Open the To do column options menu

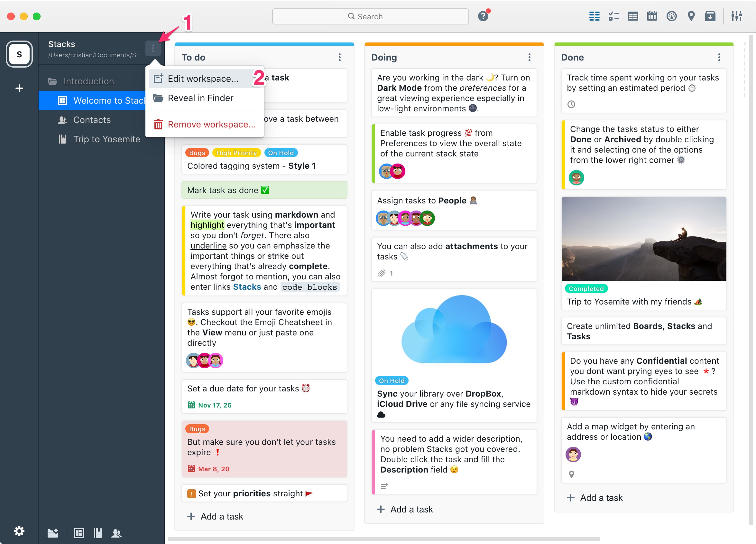(x=339, y=57)
